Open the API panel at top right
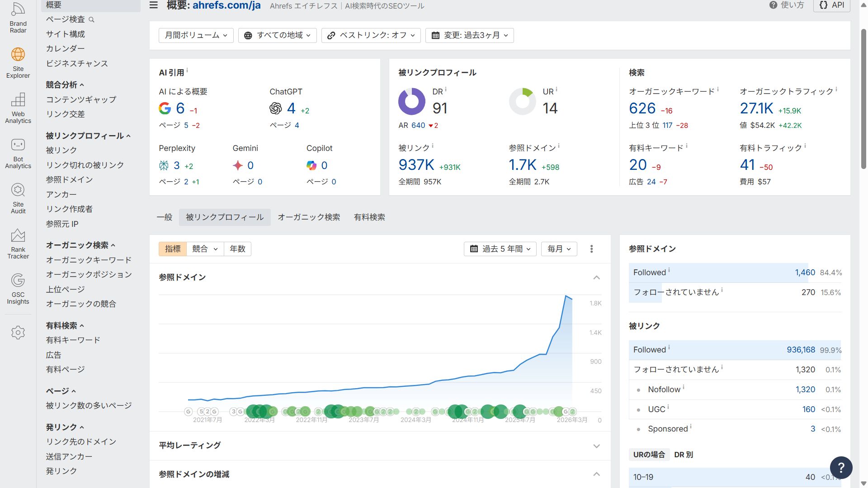Screen dimensions: 868x488 (x=831, y=5)
